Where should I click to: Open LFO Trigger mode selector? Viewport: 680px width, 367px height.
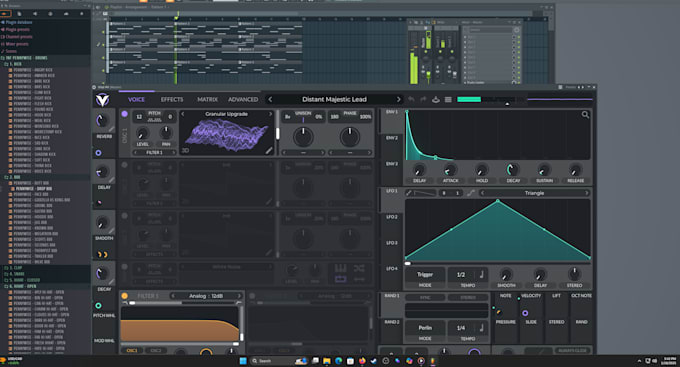425,274
